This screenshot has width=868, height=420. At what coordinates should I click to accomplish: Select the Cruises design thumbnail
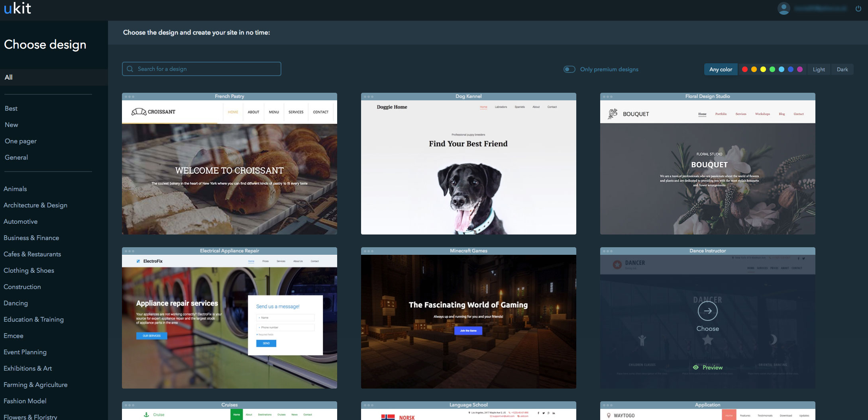click(230, 410)
